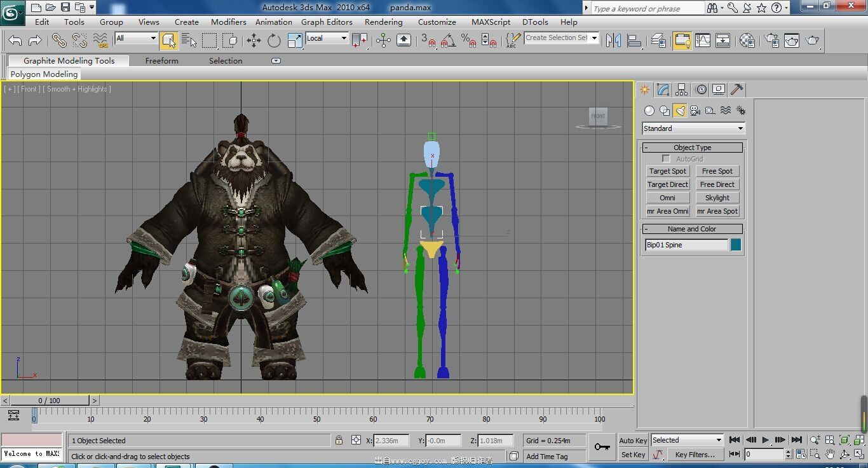Activate Unlink Selection tool

pos(79,41)
